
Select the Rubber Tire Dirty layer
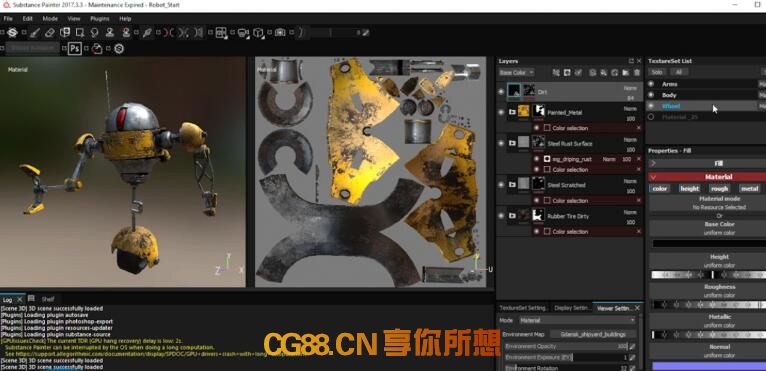click(570, 216)
